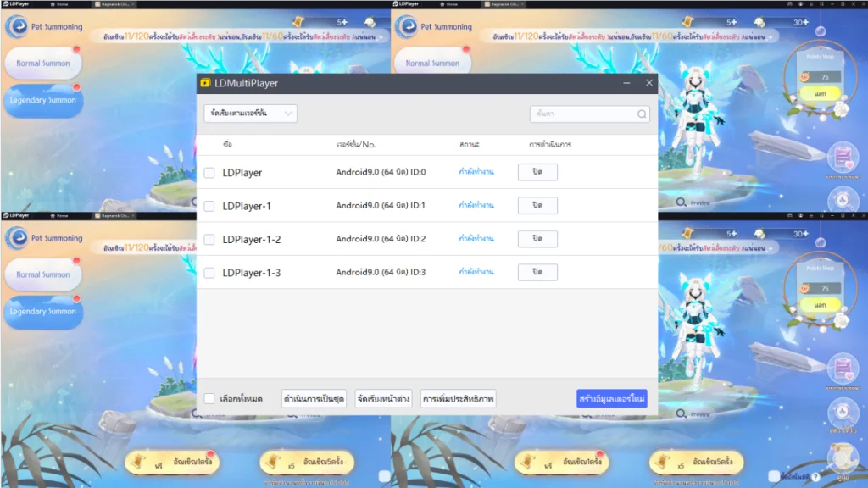Select Legendary Summon tab in top-left window

[42, 100]
